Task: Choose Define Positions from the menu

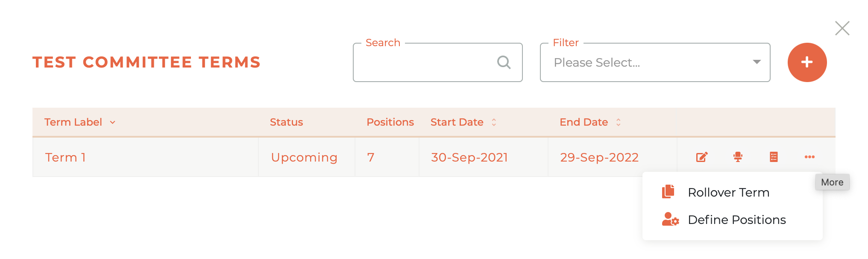Action: tap(736, 220)
